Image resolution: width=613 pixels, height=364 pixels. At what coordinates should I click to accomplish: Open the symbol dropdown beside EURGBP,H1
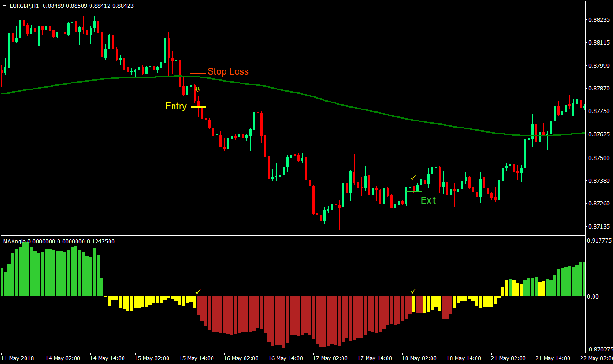pyautogui.click(x=4, y=6)
